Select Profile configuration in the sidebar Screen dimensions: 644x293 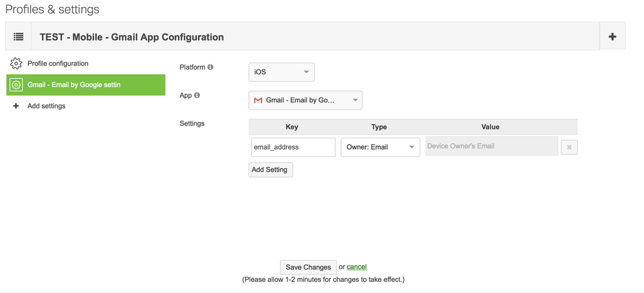coord(57,64)
